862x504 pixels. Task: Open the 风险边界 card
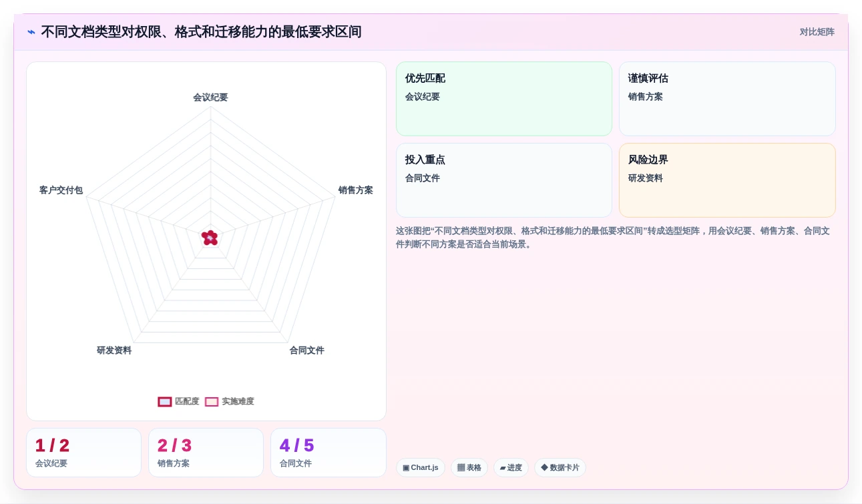point(727,180)
